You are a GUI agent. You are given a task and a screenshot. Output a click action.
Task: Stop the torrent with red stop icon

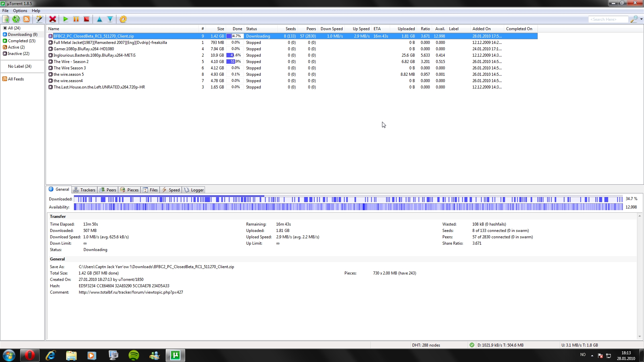[87, 19]
